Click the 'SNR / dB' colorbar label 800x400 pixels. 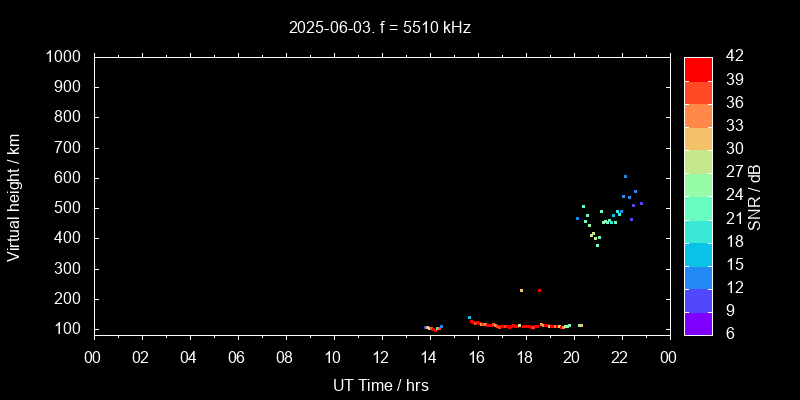tap(755, 196)
